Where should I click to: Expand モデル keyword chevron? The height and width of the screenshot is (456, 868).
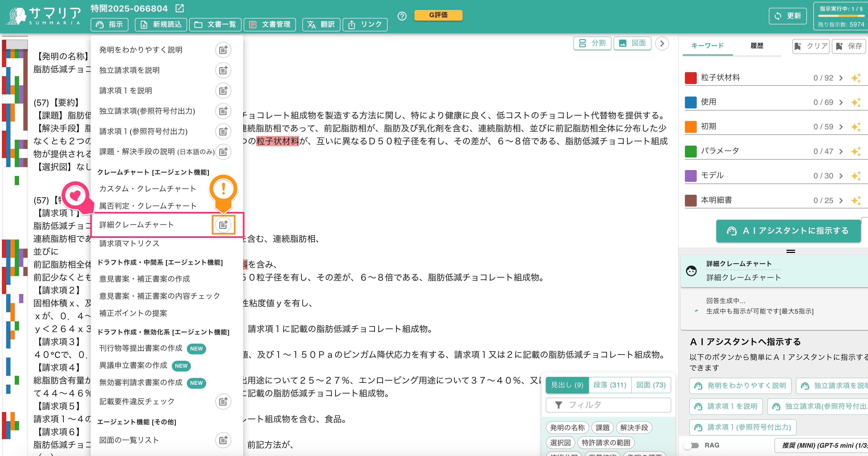pyautogui.click(x=841, y=176)
